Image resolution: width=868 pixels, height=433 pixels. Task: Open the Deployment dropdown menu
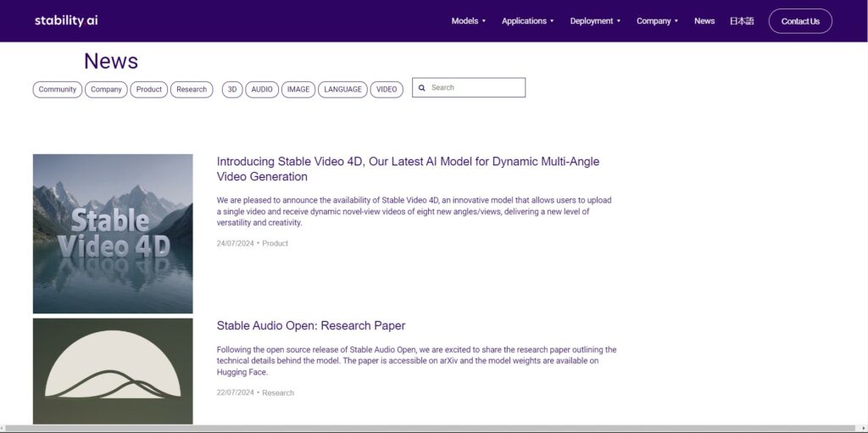point(595,21)
